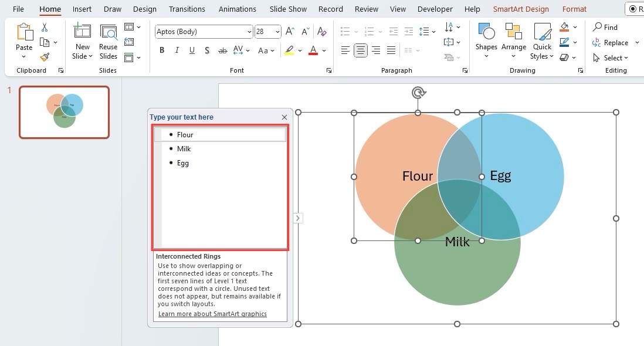Toggle Center alignment
Screen dimensions: 644x346
tap(361, 50)
